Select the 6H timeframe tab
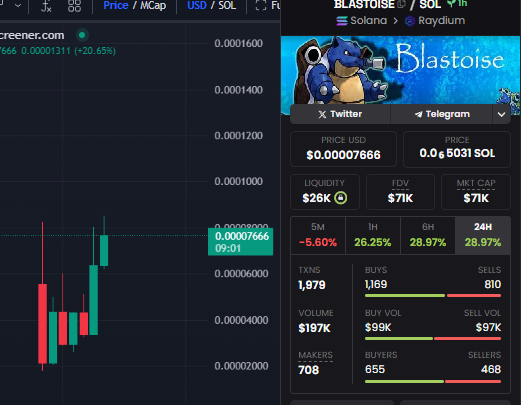 click(x=428, y=235)
